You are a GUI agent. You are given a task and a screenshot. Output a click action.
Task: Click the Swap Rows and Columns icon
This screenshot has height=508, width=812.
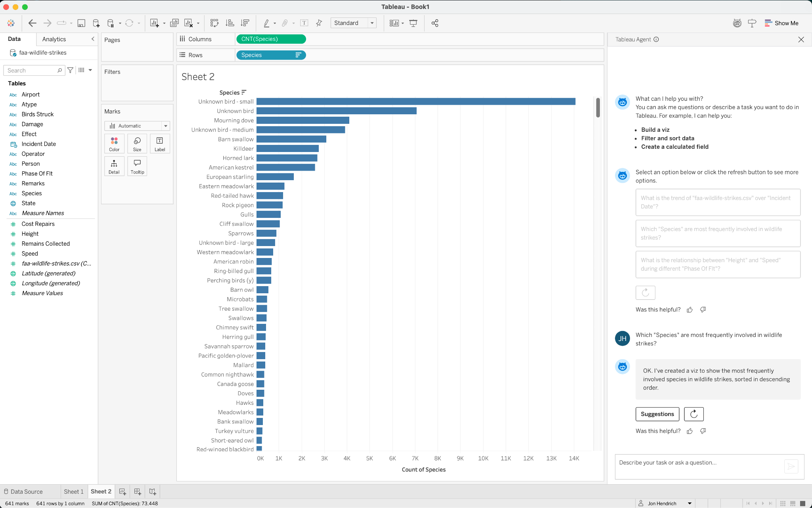coord(214,23)
